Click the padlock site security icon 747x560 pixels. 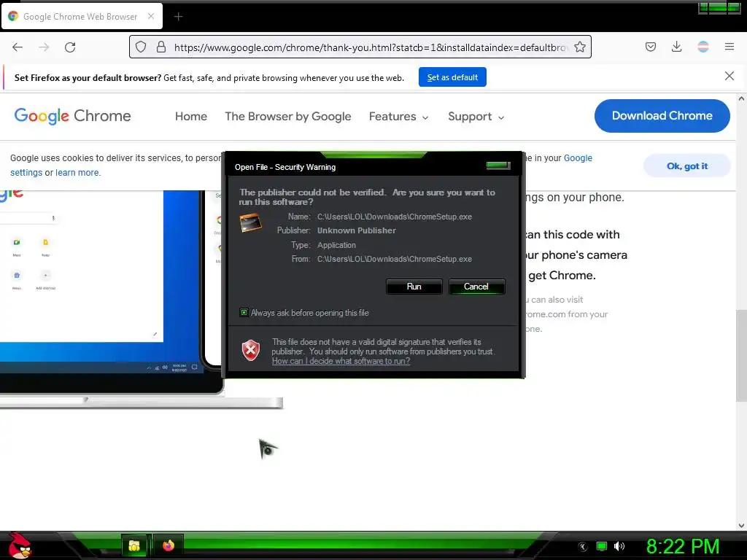click(161, 47)
